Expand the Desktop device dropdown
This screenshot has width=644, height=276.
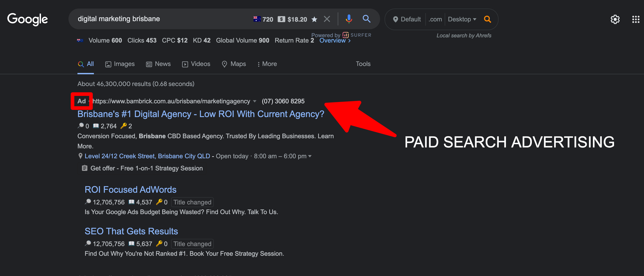point(462,19)
